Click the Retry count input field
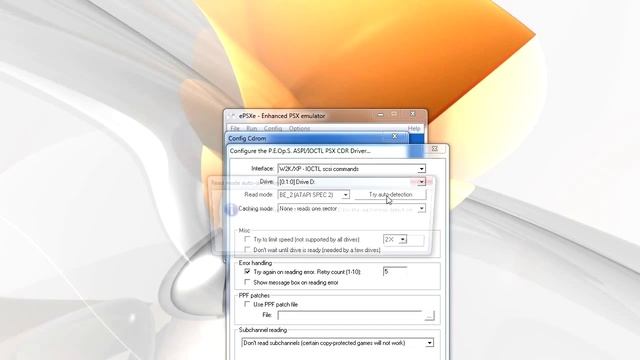Image resolution: width=640 pixels, height=360 pixels. [395, 271]
